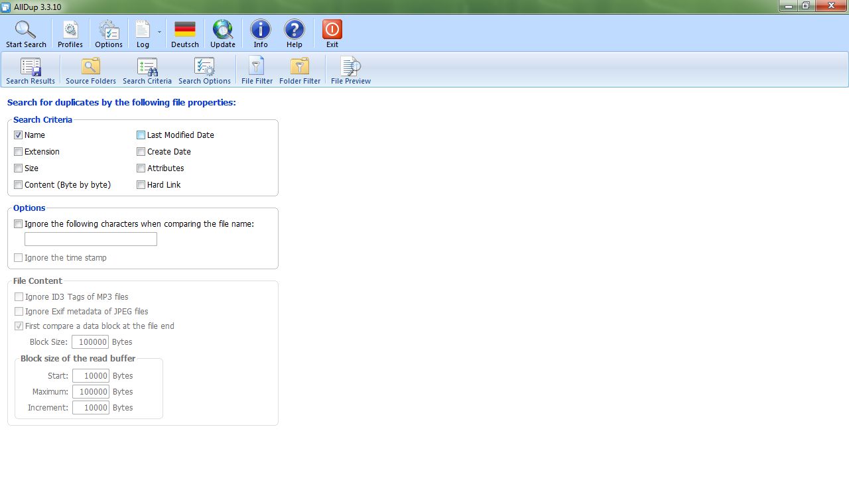
Task: Toggle Ignore Exif metadata of JPEG files
Action: point(19,311)
